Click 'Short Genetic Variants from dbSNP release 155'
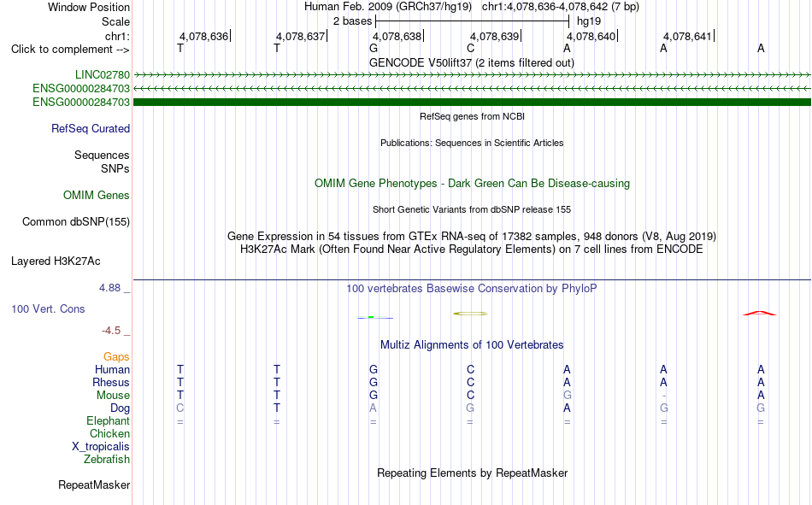 pyautogui.click(x=472, y=209)
